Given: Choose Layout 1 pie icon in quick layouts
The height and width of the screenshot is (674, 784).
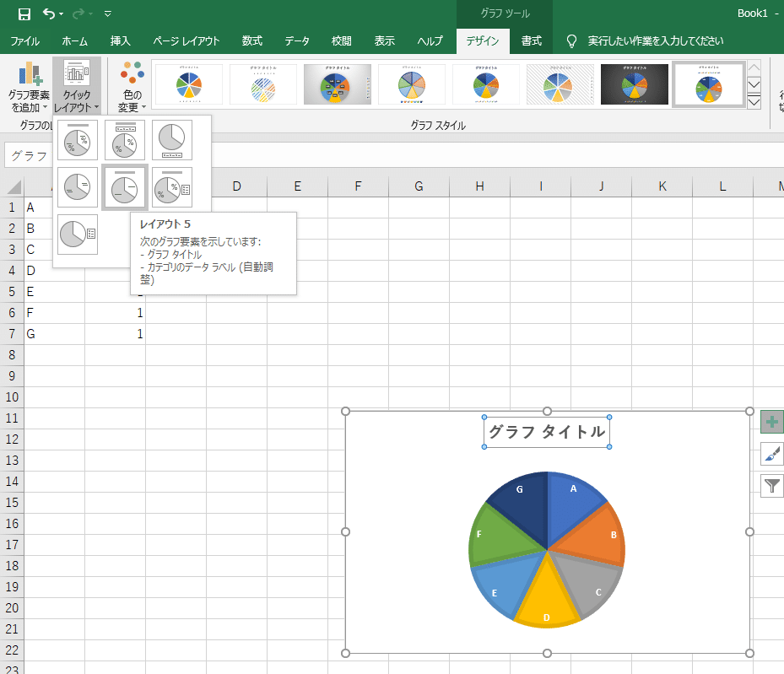Looking at the screenshot, I should click(78, 140).
